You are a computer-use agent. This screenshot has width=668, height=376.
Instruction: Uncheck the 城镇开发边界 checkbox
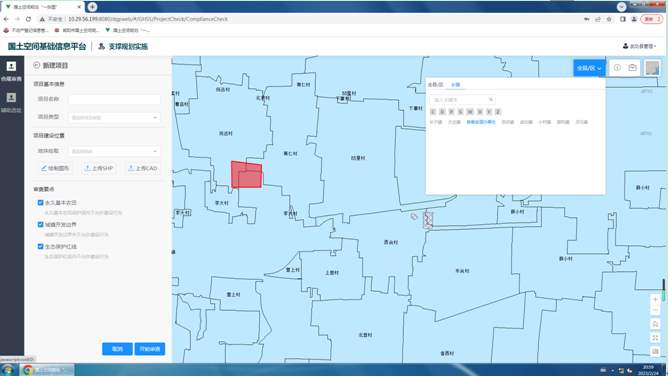coord(40,224)
